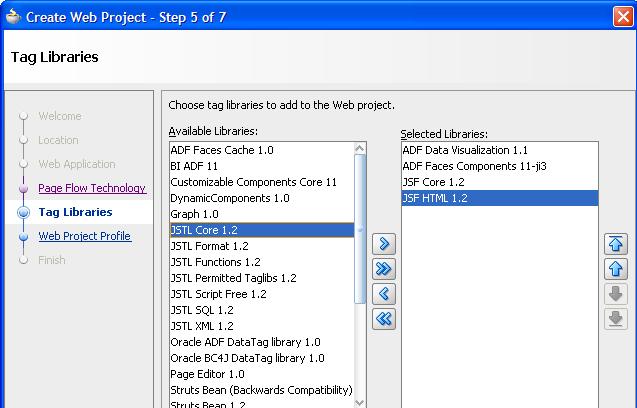Click the add all libraries double-arrow button
Screen dimensions: 637x408
coord(383,269)
